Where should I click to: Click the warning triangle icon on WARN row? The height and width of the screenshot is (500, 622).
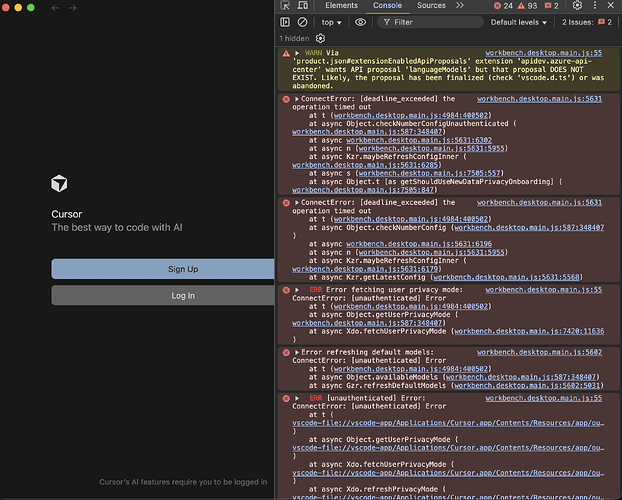[x=286, y=53]
